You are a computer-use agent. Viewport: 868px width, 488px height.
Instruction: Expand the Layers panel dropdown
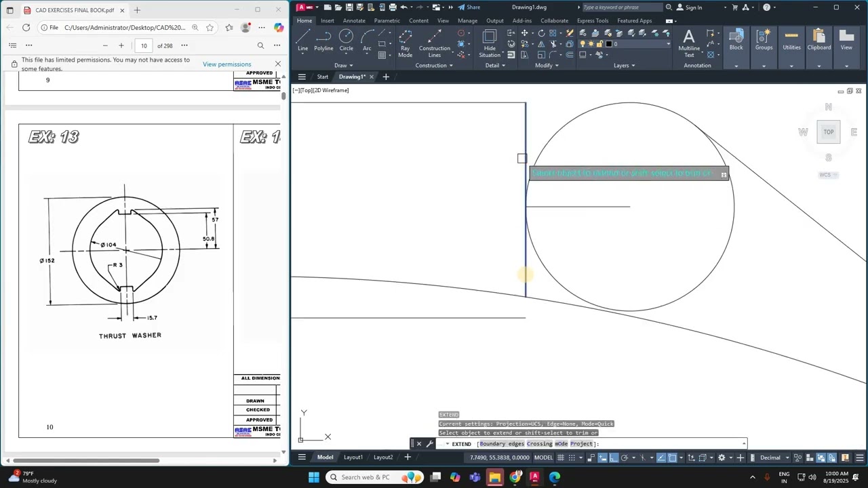(x=625, y=66)
